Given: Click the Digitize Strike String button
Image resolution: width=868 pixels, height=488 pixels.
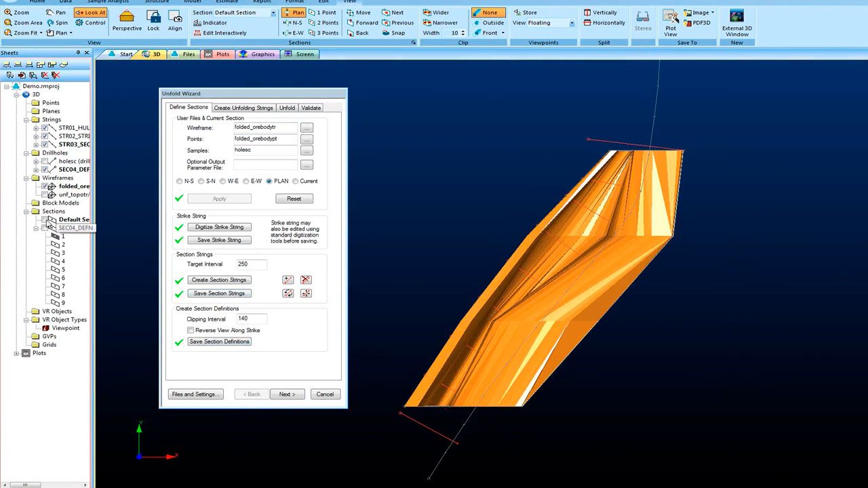Looking at the screenshot, I should (x=219, y=227).
